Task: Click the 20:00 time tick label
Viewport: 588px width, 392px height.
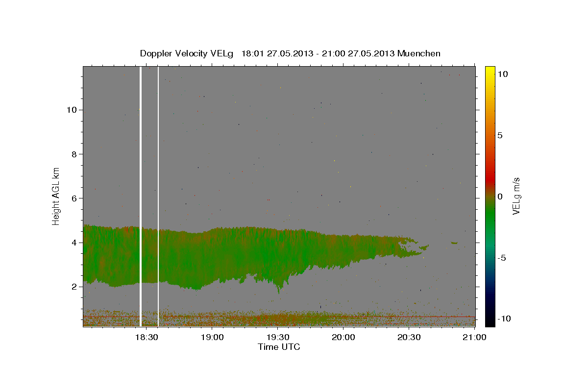Action: [343, 337]
